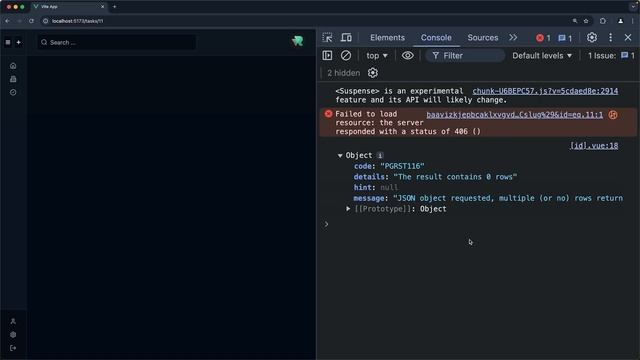
Task: Select the Console tab
Action: tap(436, 38)
